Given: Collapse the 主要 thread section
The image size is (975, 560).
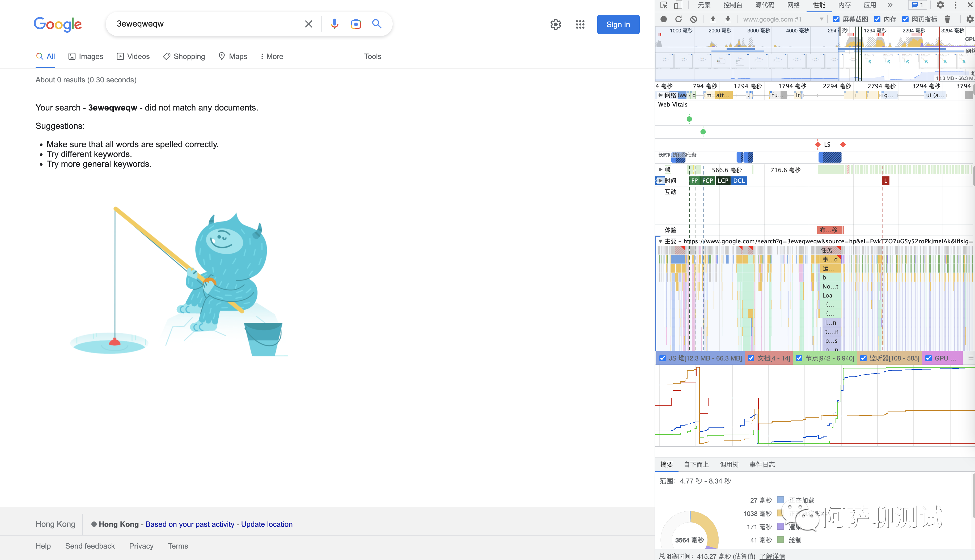Looking at the screenshot, I should 660,241.
